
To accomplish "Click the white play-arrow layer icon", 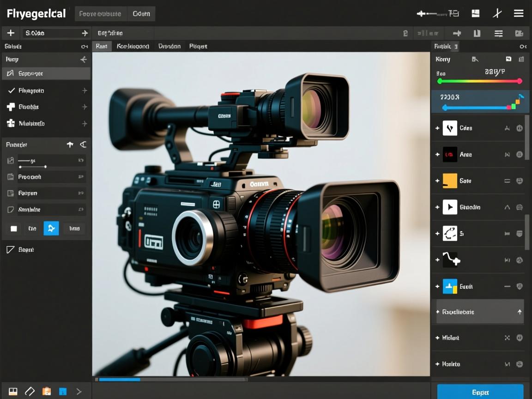I will click(x=450, y=207).
